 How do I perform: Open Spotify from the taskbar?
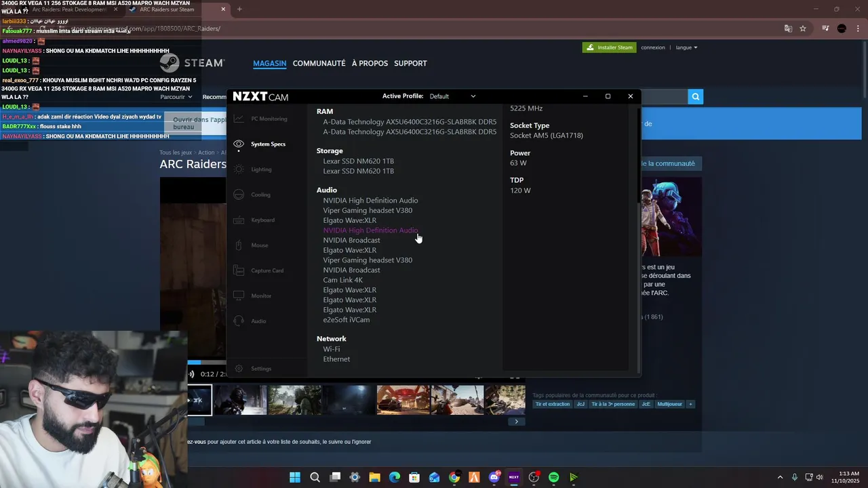point(553,477)
